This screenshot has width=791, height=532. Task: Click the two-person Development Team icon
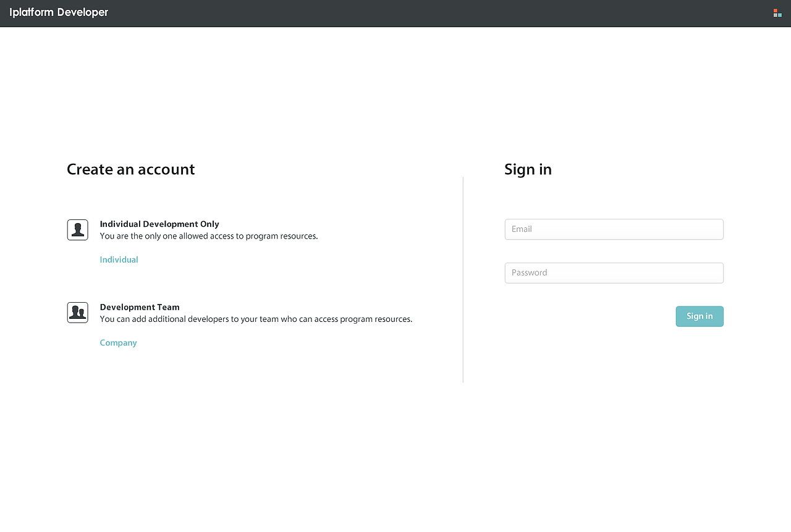(77, 313)
